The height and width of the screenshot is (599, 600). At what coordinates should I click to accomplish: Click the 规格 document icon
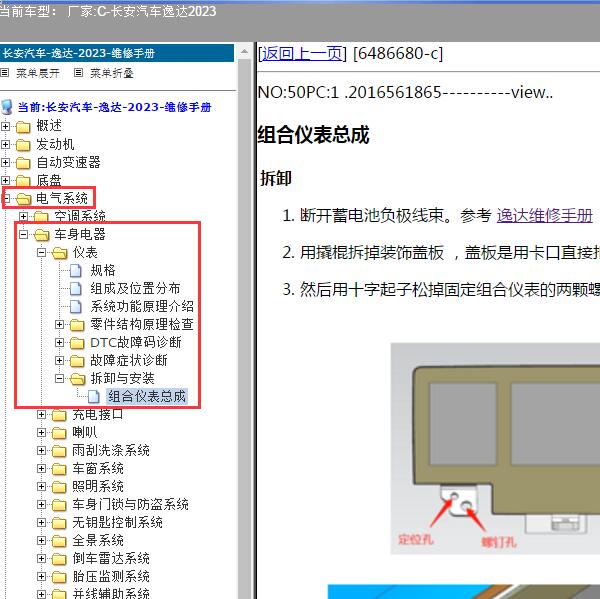click(x=76, y=271)
